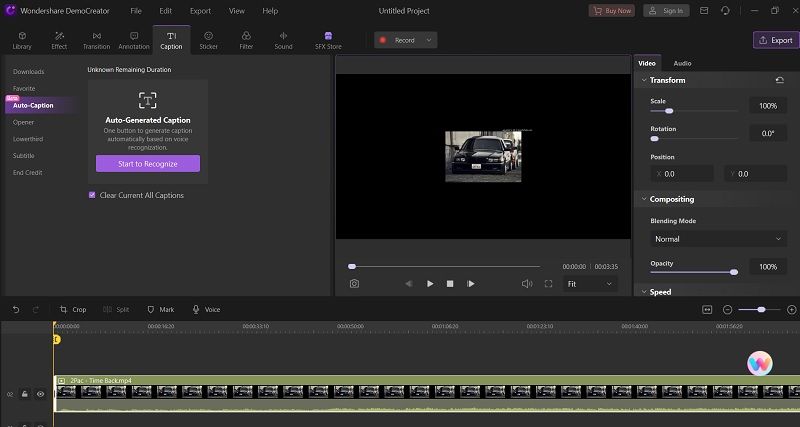Viewport: 800px width, 427px height.
Task: Open the Fit zoom dropdown
Action: pyautogui.click(x=590, y=284)
